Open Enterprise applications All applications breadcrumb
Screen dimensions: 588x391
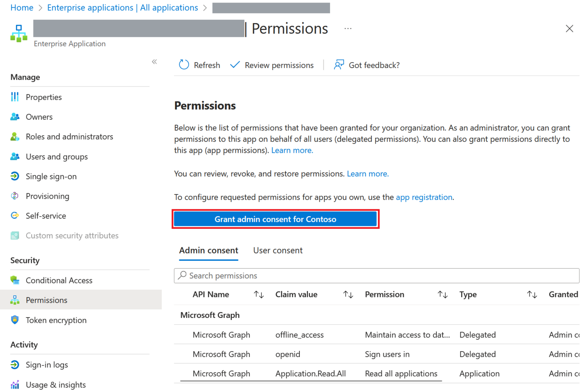click(x=123, y=8)
